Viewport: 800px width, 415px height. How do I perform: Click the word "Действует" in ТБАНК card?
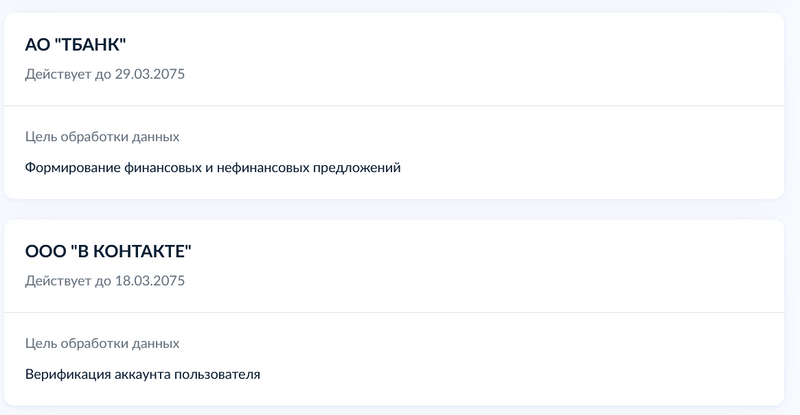tap(57, 74)
